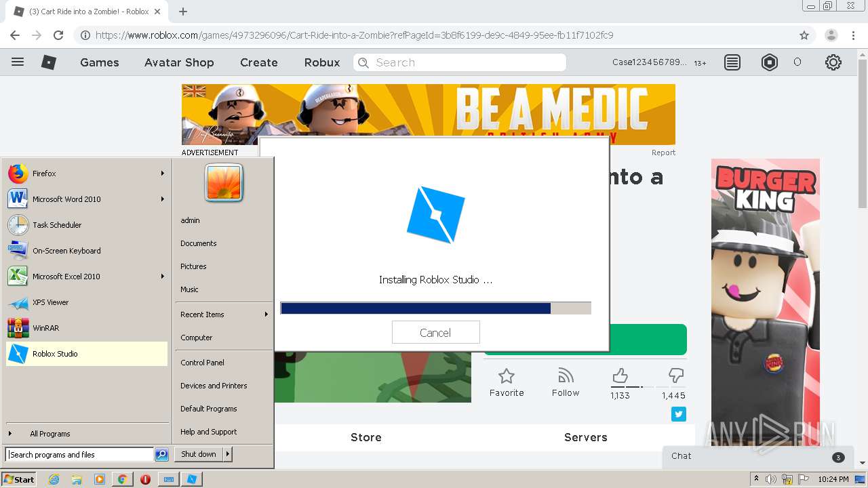868x488 pixels.
Task: Open WinRAR from the Start menu
Action: (87, 328)
